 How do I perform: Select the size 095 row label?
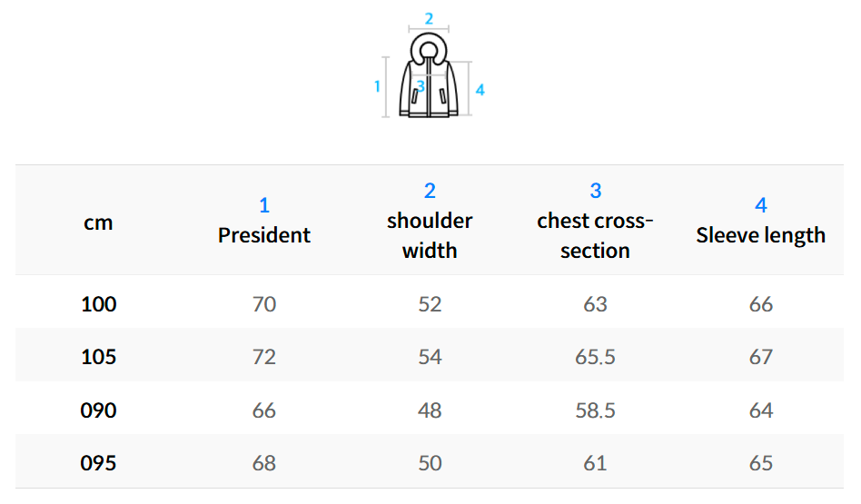[x=98, y=463]
